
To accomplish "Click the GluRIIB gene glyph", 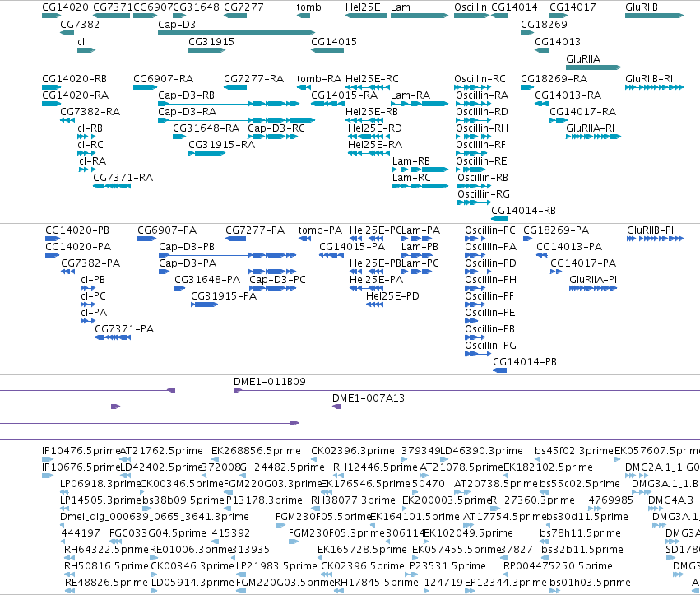I will point(654,16).
